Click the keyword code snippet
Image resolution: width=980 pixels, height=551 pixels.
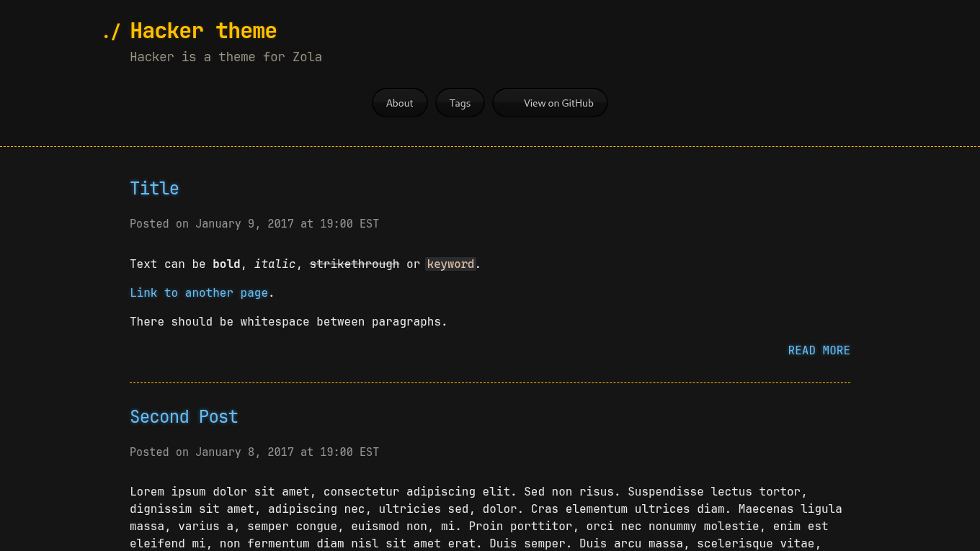pyautogui.click(x=450, y=264)
